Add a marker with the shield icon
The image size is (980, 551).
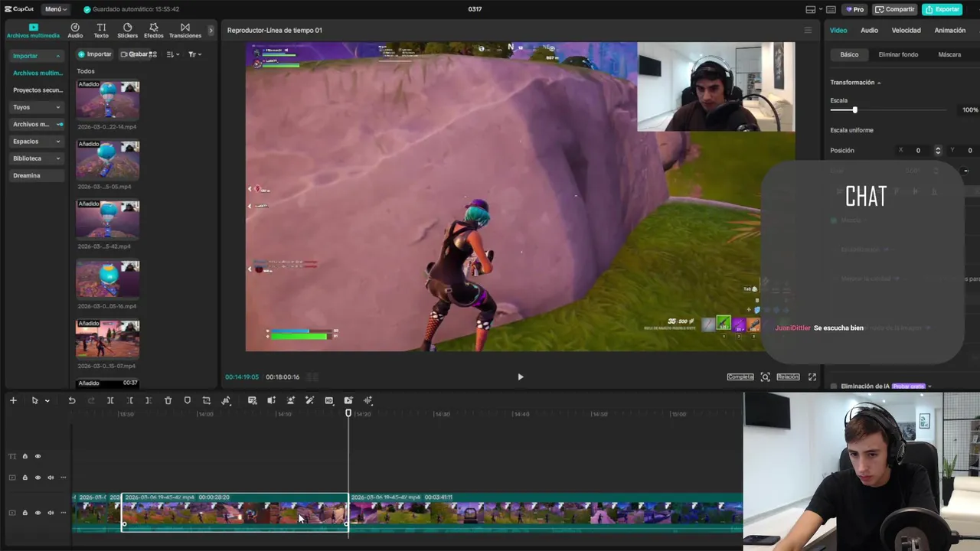(x=187, y=400)
